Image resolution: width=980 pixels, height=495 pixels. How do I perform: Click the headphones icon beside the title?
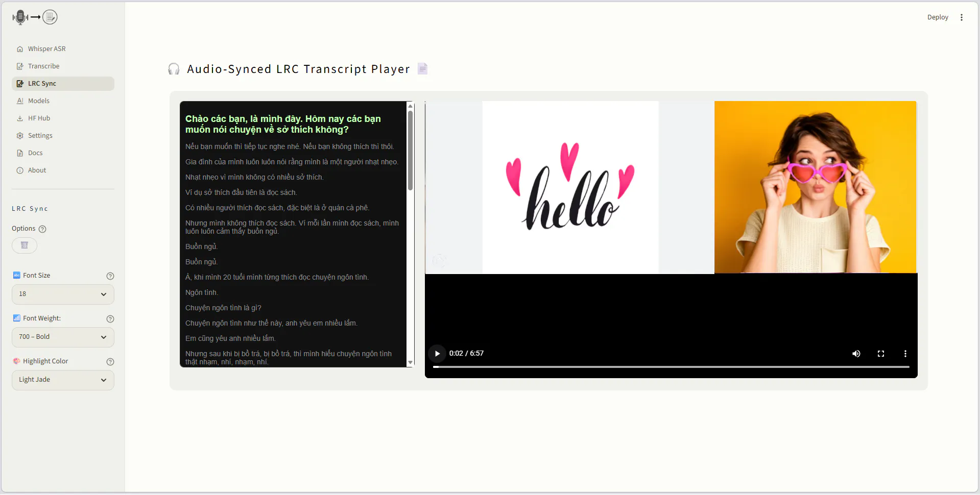pos(174,69)
